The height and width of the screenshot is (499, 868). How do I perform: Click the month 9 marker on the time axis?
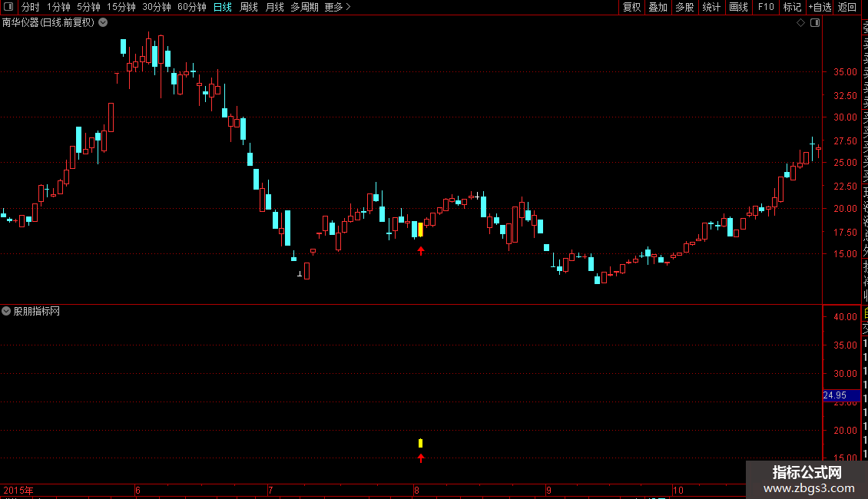coord(548,490)
